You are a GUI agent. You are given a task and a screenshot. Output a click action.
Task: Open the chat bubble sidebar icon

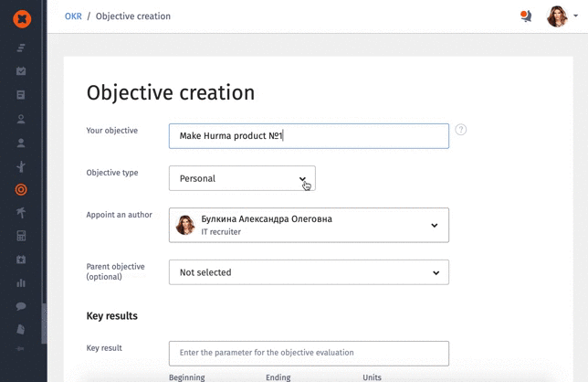[21, 306]
